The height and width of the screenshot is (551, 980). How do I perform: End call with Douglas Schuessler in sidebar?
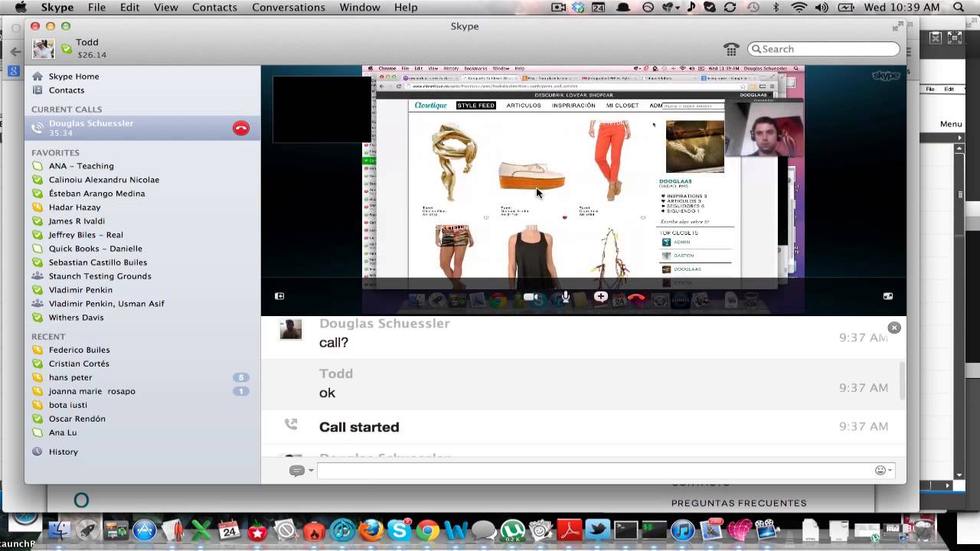(x=241, y=129)
